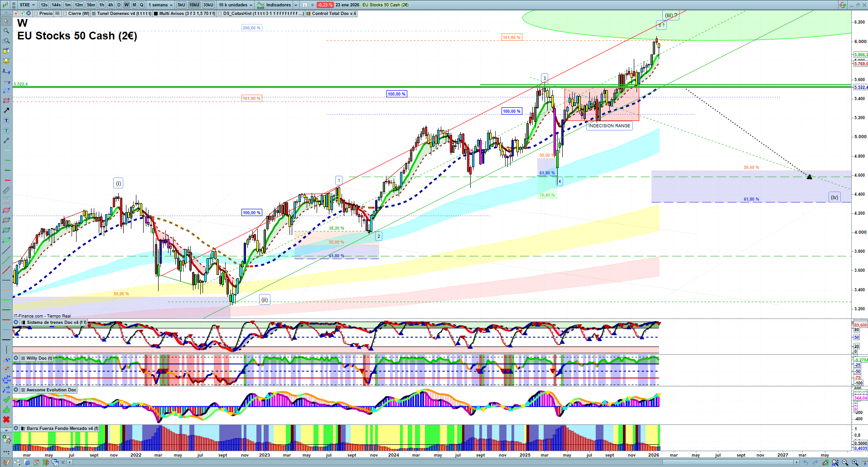This screenshot has height=467, width=868.
Task: Click the green checkmark icon
Action: 6,400
